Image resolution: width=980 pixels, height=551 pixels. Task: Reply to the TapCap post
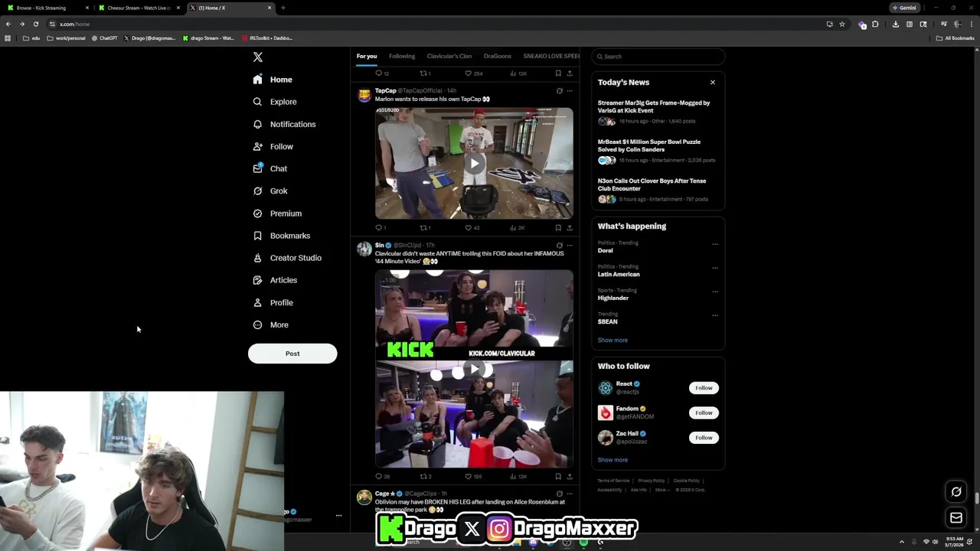coord(381,228)
